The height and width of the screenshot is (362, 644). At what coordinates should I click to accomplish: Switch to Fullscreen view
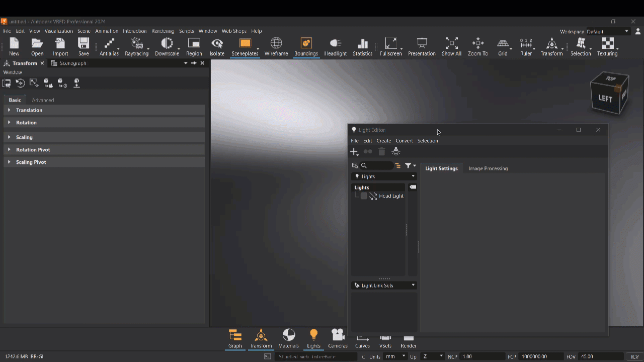pyautogui.click(x=391, y=47)
